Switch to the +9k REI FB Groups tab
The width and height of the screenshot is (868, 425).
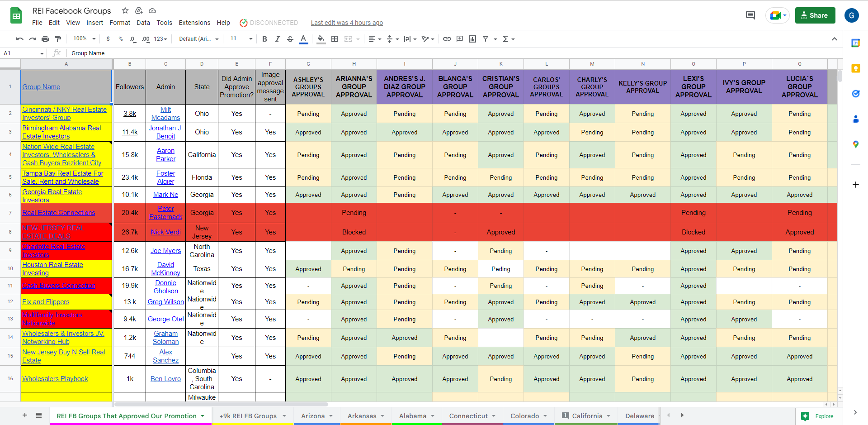[x=253, y=416]
